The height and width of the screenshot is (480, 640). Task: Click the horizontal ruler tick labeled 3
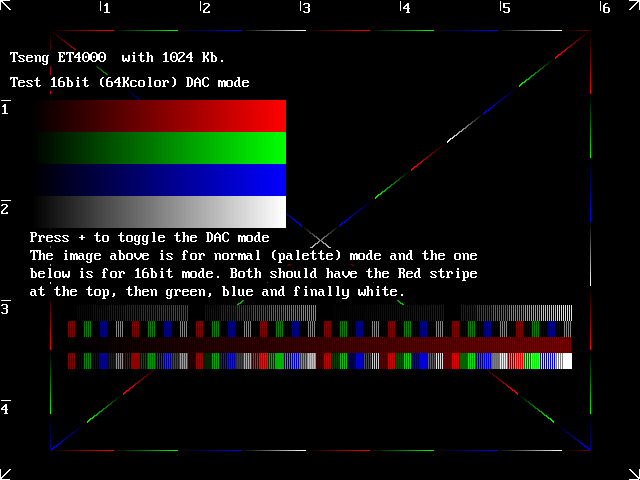click(x=305, y=7)
